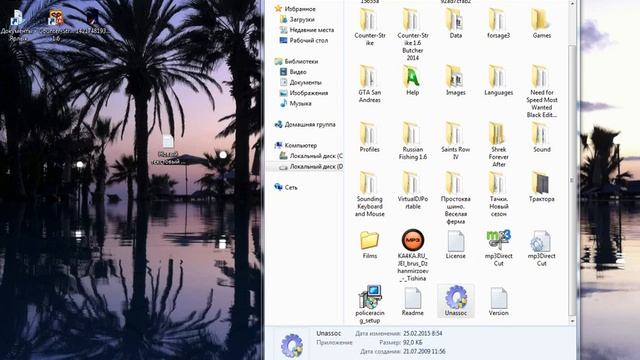Select the policeracing_setup installer

369,304
